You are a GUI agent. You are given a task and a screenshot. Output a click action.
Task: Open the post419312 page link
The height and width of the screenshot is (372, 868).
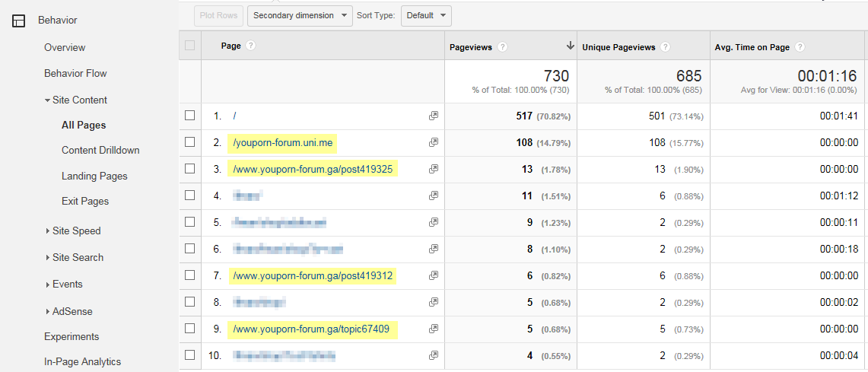tap(313, 275)
